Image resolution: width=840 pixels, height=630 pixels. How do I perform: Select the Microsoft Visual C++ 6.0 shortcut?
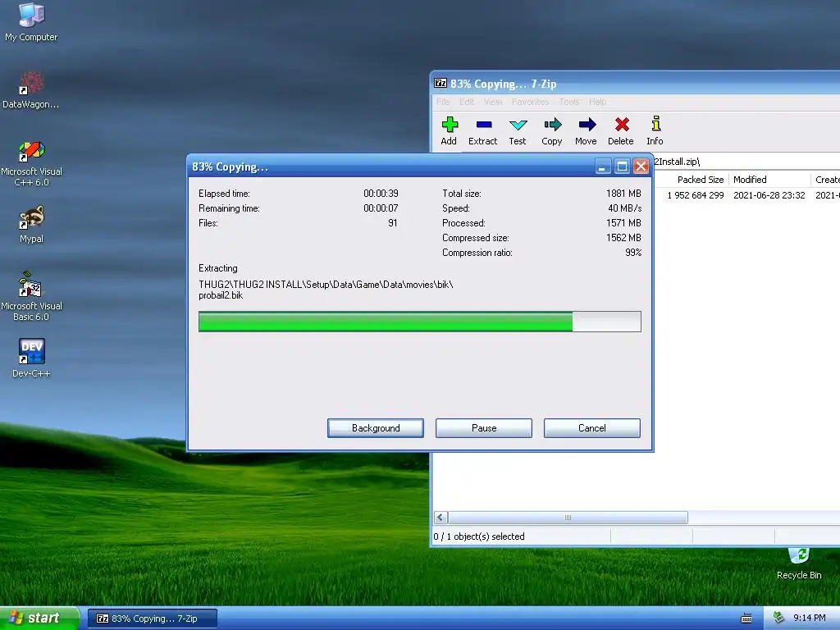(31, 163)
